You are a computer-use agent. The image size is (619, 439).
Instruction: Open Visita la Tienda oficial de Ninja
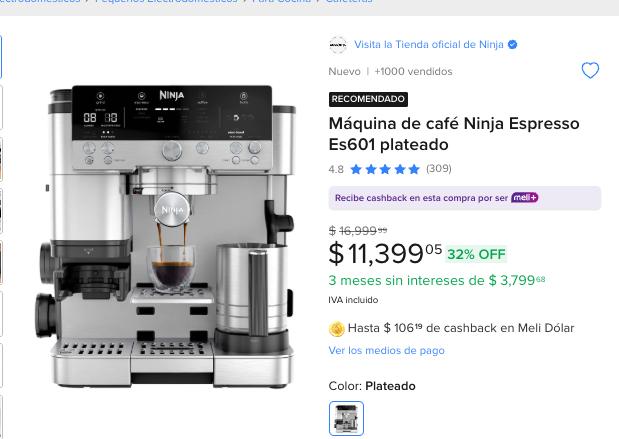coord(429,45)
